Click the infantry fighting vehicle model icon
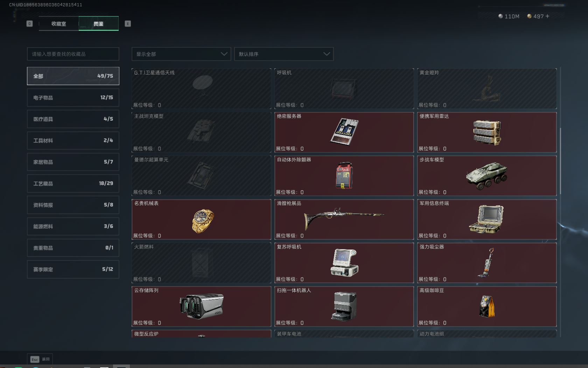Viewport: 588px width, 368px height. click(486, 176)
